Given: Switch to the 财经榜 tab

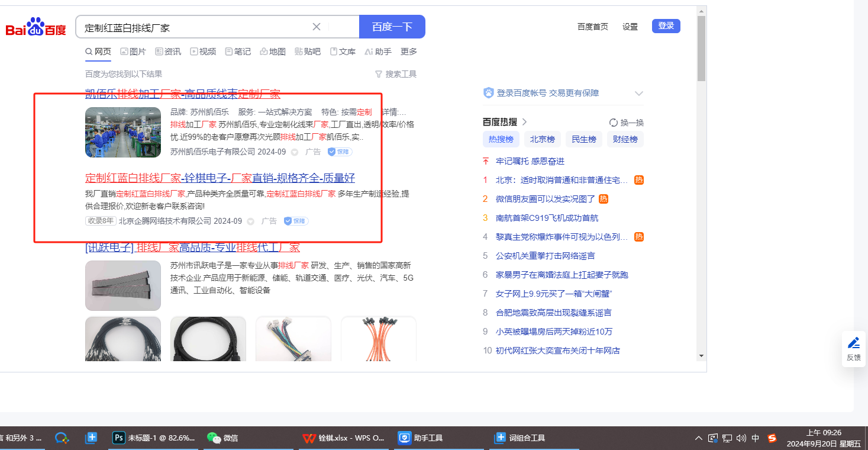Looking at the screenshot, I should [x=625, y=139].
